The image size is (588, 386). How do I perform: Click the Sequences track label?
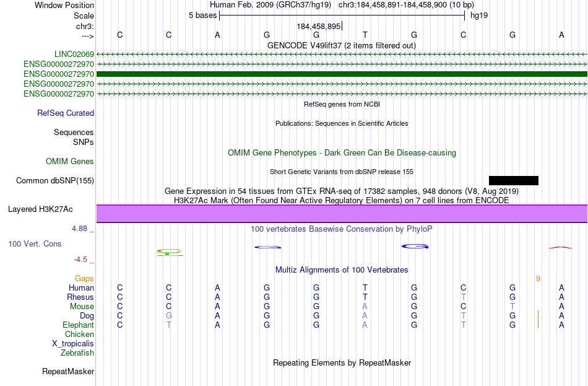click(74, 132)
